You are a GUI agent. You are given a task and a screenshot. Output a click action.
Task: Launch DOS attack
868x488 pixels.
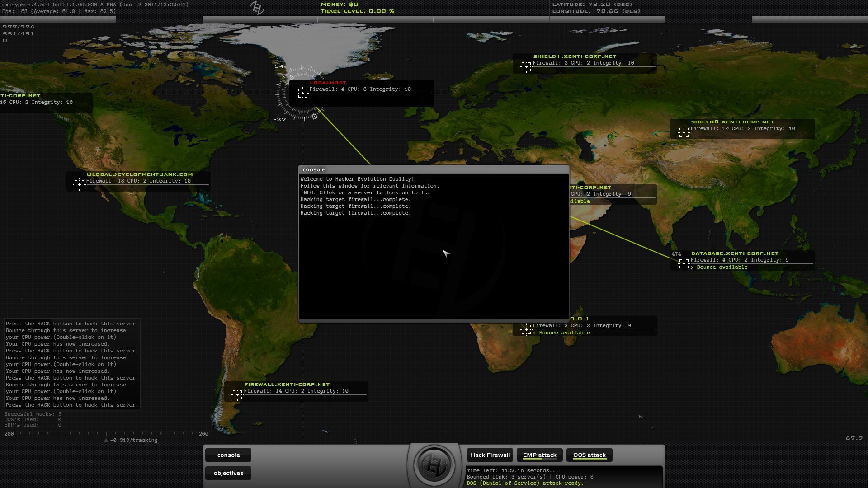pyautogui.click(x=590, y=455)
